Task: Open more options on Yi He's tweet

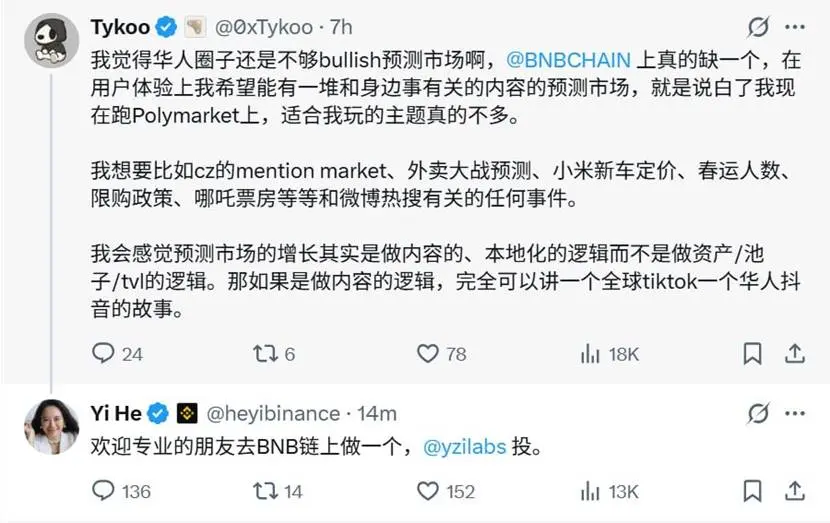Action: pos(795,413)
